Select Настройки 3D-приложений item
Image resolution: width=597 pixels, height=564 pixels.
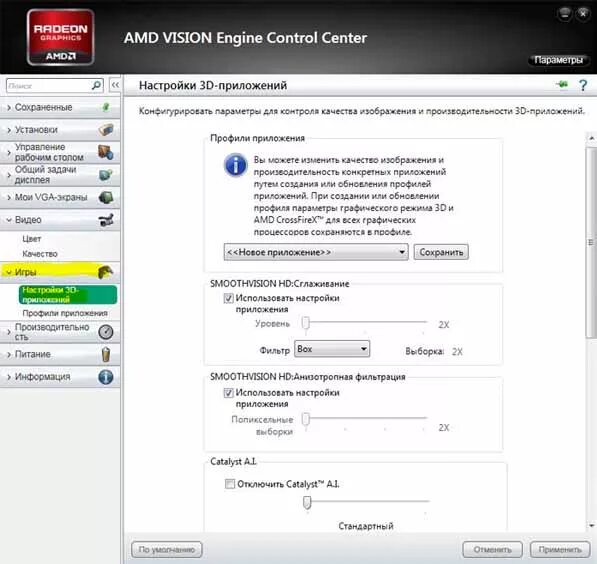point(68,295)
